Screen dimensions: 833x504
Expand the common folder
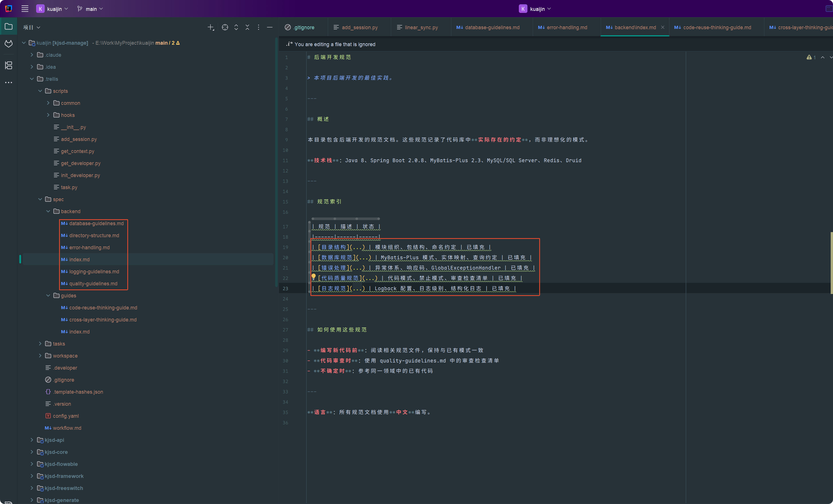(x=48, y=103)
